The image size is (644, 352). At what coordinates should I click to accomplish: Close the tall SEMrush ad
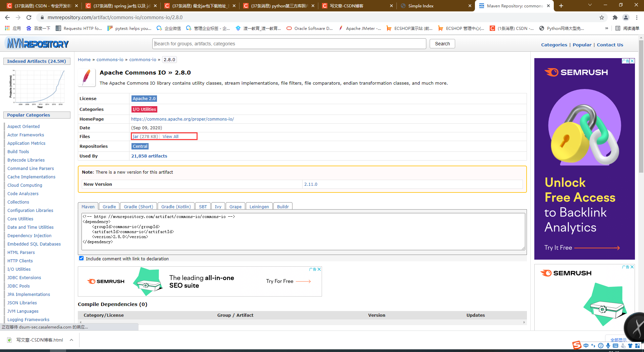[632, 61]
